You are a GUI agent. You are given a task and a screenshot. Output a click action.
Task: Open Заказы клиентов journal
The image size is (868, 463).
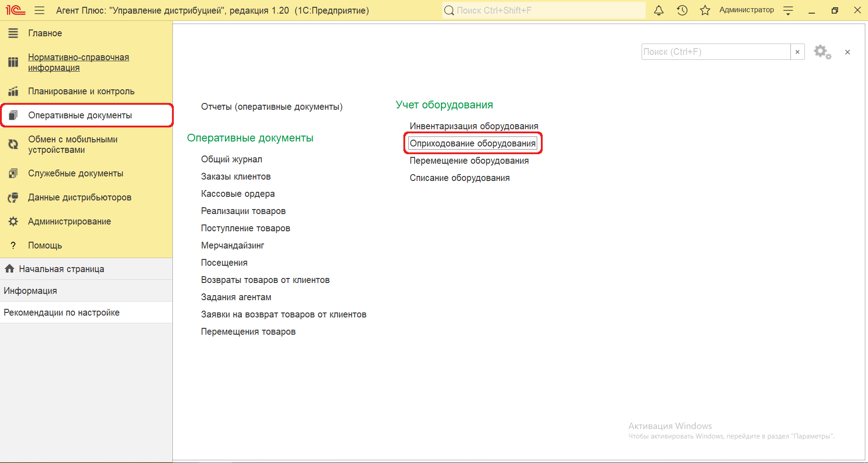[235, 176]
